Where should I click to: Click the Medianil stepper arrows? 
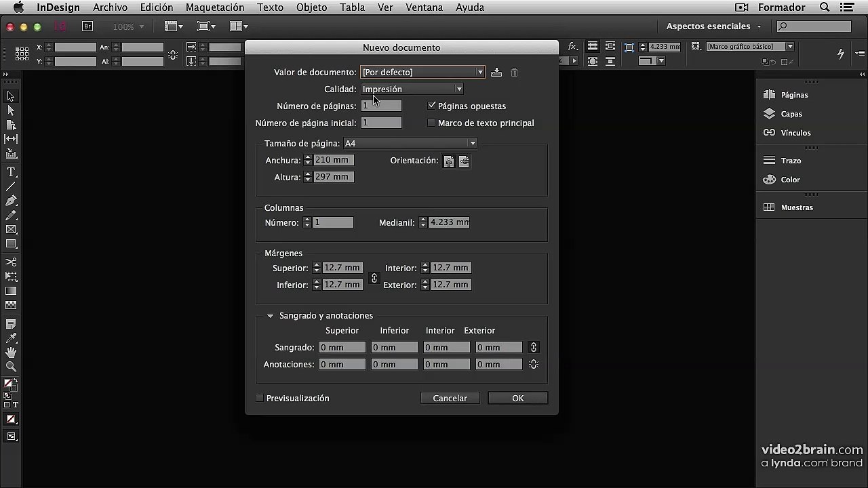(x=423, y=222)
